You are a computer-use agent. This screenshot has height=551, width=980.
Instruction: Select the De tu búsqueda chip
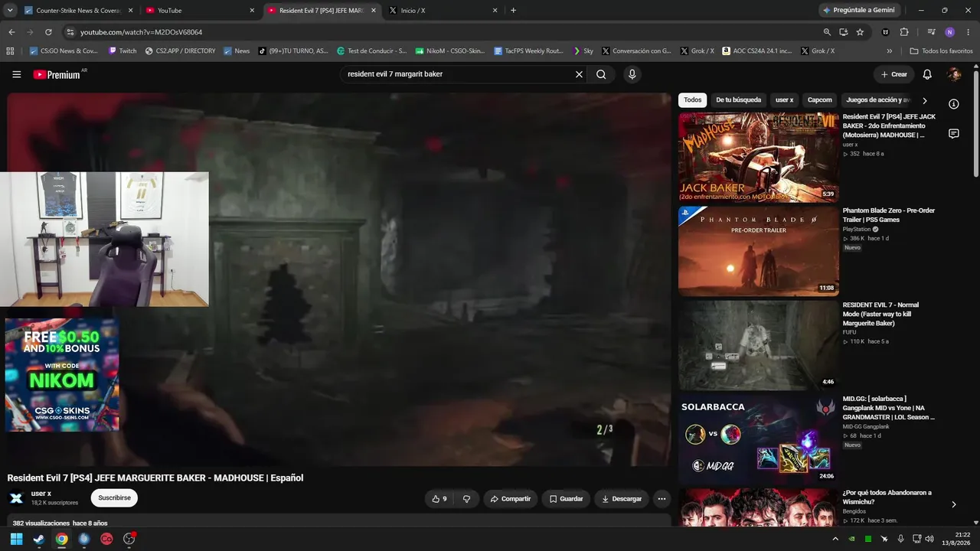[x=739, y=100]
